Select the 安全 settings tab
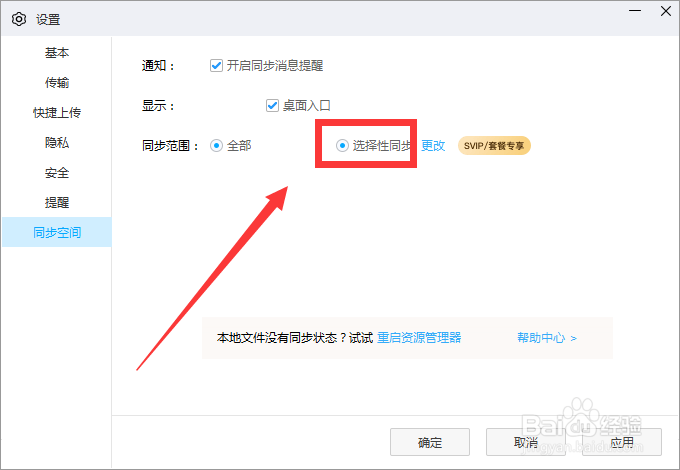Viewport: 680px width, 470px height. click(x=57, y=173)
